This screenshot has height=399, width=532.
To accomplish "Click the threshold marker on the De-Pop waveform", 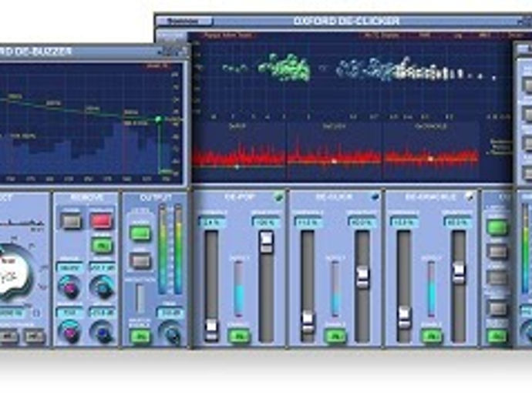I will (237, 167).
